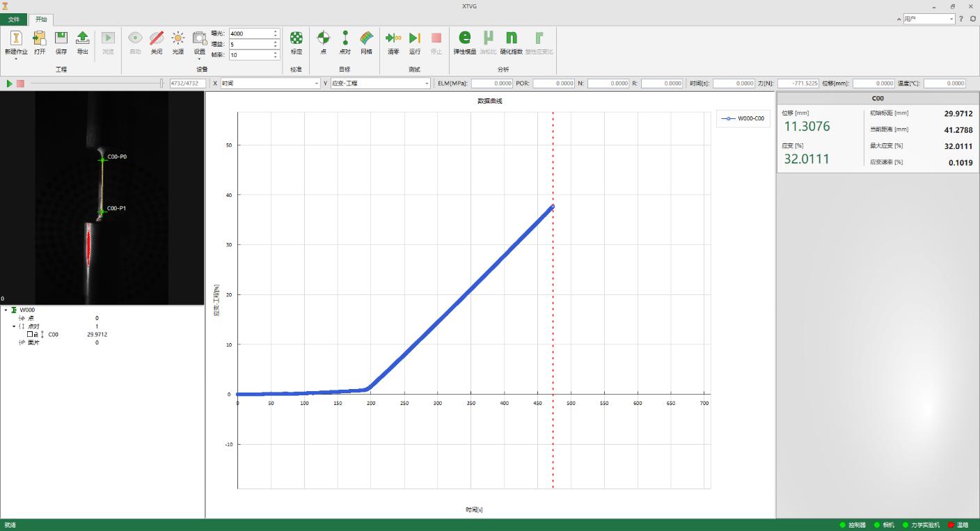Screen dimensions: 980x531
Task: Click the lock icon beside C00
Action: [x=35, y=335]
